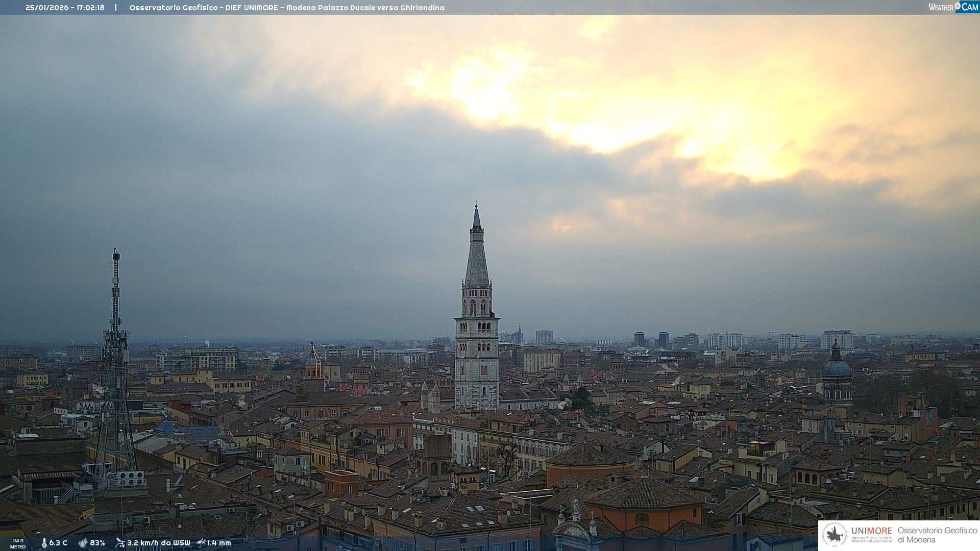Click the UNIMORE wordmark text
This screenshot has height=551, width=980.
(x=871, y=531)
